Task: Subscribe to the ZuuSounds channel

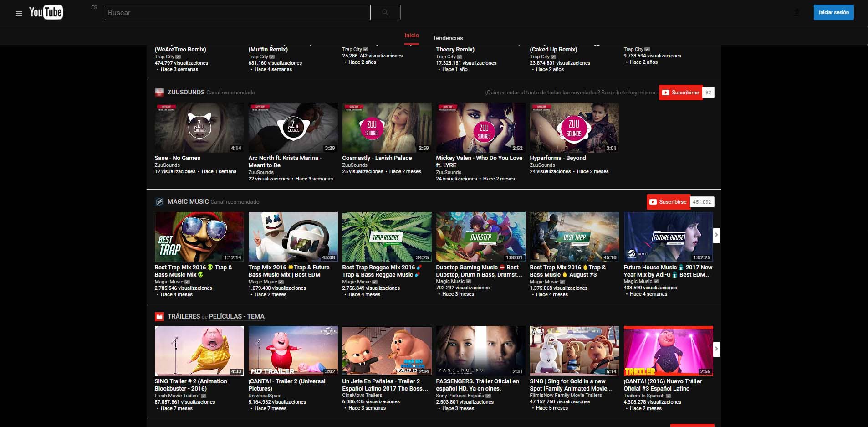Action: [680, 93]
